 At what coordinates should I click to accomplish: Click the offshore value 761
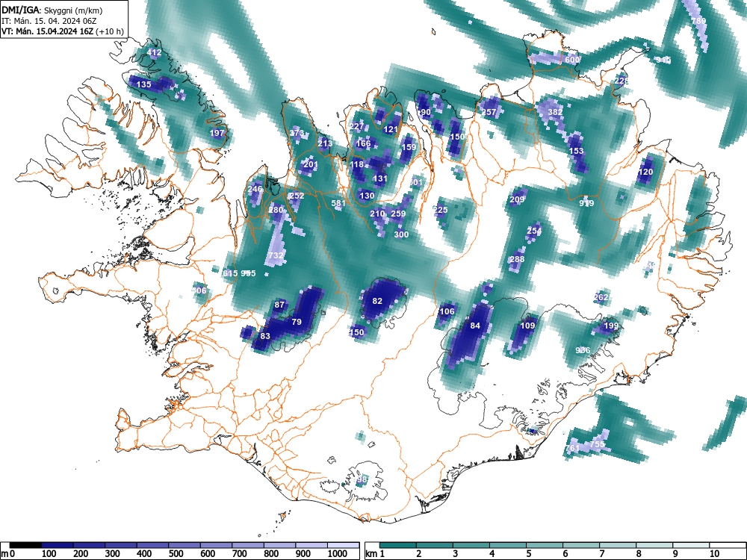click(572, 448)
